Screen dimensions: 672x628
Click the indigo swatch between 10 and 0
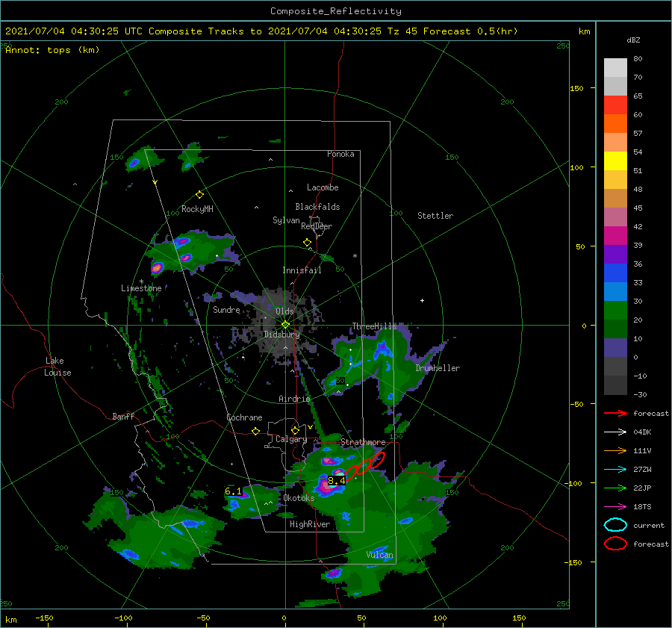[x=615, y=348]
